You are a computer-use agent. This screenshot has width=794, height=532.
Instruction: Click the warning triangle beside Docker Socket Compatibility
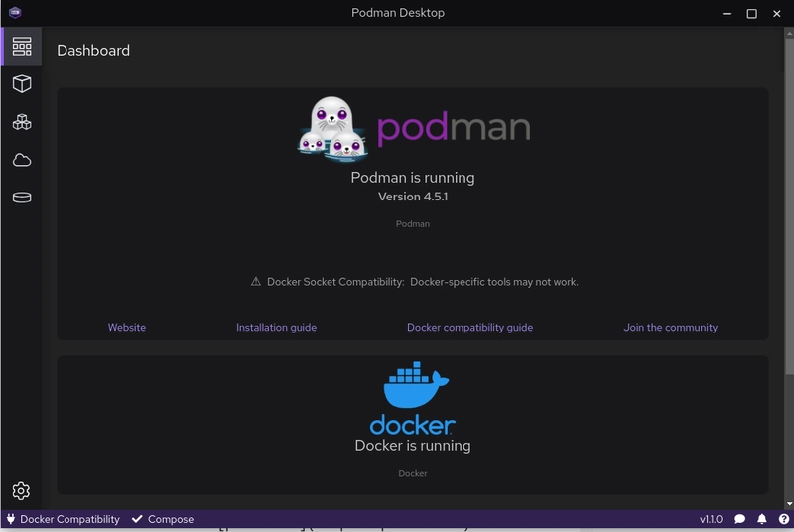point(256,282)
